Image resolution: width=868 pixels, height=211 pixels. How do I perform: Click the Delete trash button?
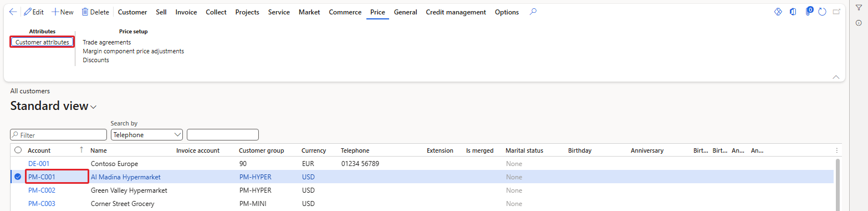coord(95,12)
